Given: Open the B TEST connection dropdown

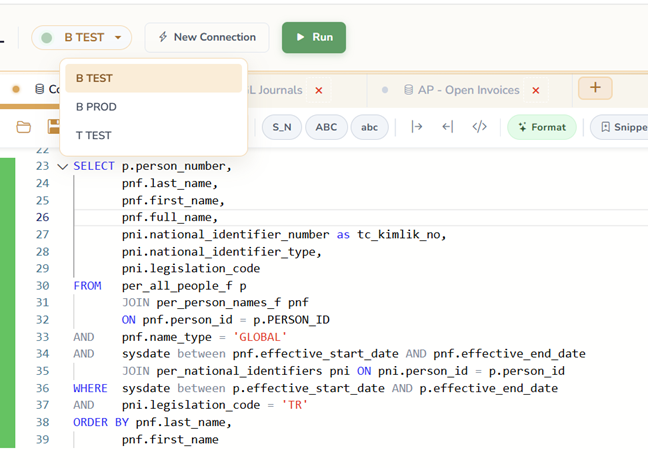Looking at the screenshot, I should 81,38.
